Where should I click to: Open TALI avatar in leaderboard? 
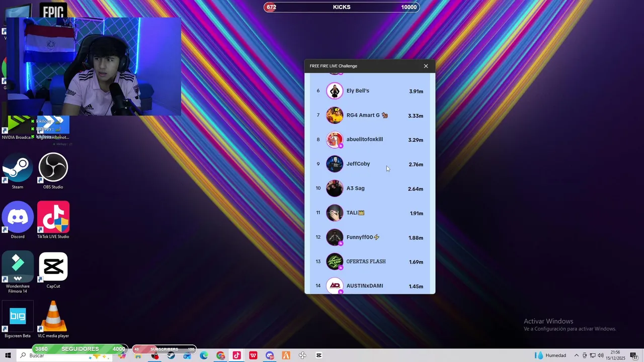pos(335,213)
